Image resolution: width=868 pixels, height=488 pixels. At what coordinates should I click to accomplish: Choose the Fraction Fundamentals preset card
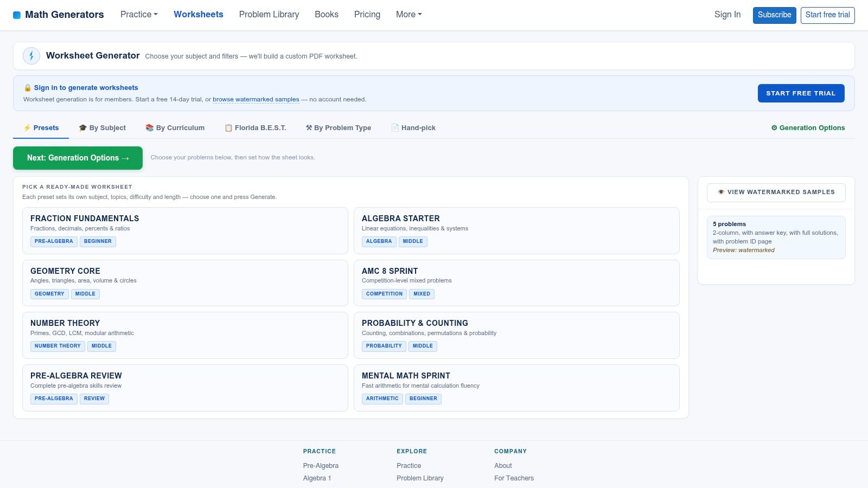pos(185,230)
